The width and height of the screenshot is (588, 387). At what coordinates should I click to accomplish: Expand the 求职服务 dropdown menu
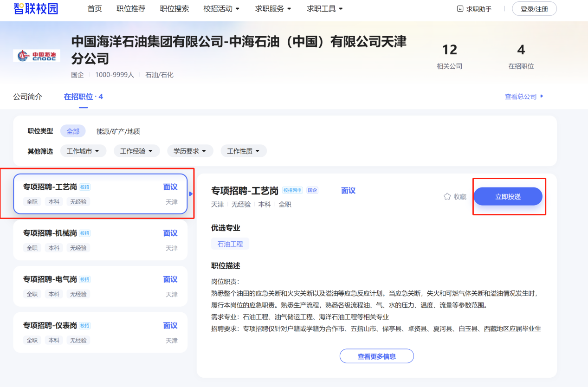(273, 9)
